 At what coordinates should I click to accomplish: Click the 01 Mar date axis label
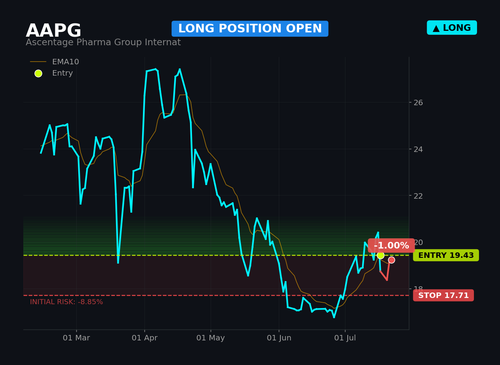[x=76, y=338]
